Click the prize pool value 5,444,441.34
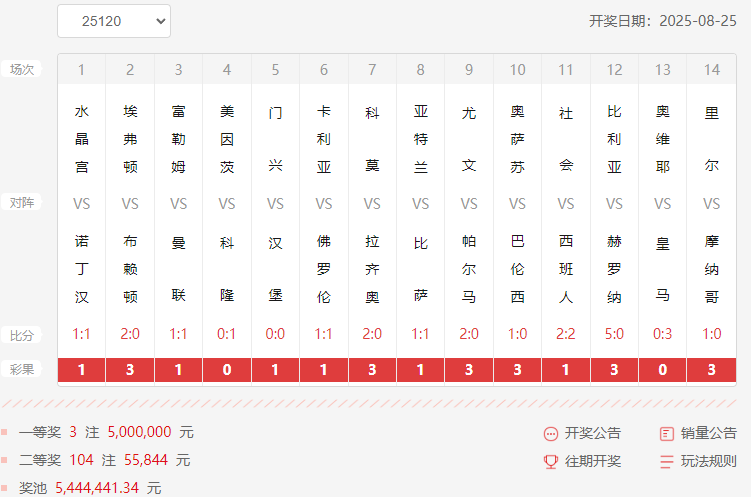 [97, 488]
